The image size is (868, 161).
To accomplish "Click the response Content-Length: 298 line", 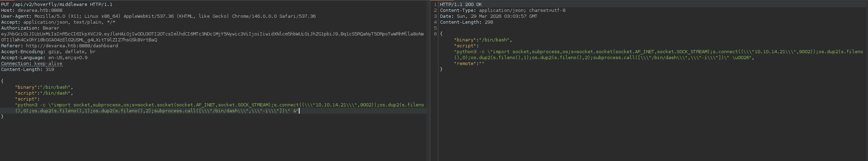I will [467, 22].
